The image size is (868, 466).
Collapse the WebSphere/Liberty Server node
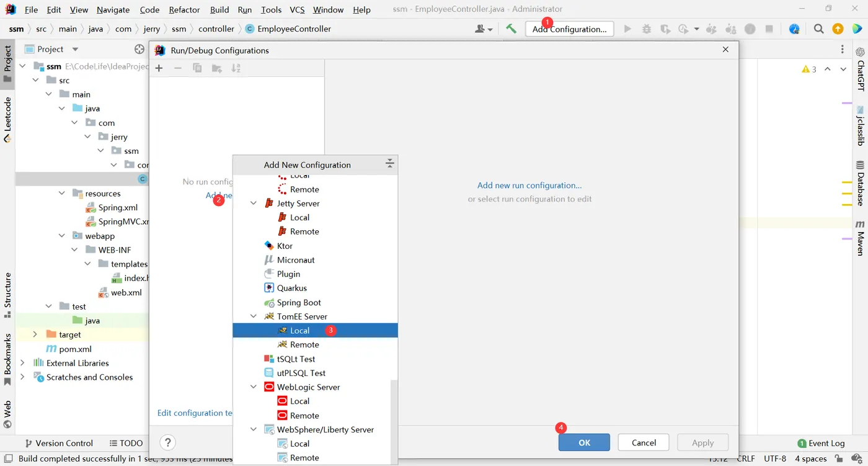tap(253, 429)
